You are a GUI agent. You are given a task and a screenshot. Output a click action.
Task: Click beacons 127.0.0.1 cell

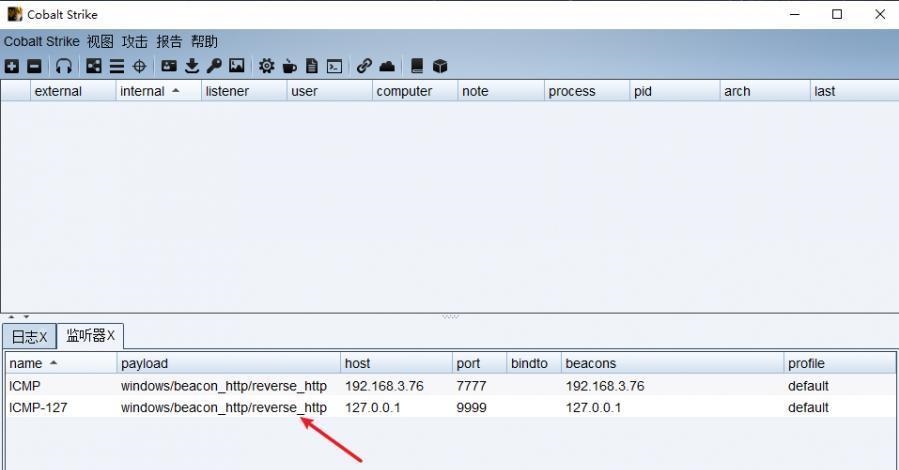pos(673,408)
